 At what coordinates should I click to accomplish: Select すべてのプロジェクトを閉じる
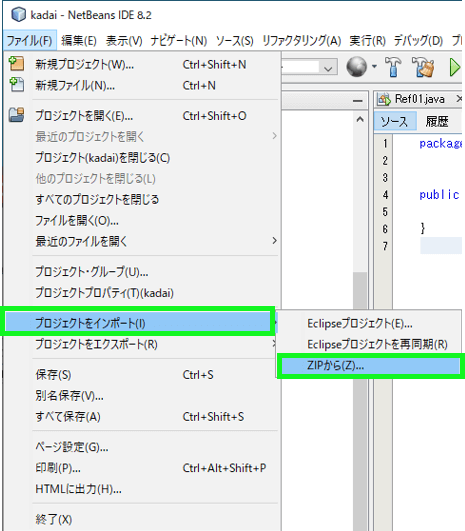tap(142, 199)
